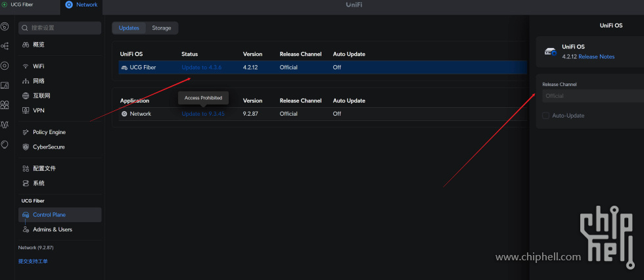Screen dimensions: 644x280
Task: Open the Dashboard icon in the left rail
Action: 5,27
